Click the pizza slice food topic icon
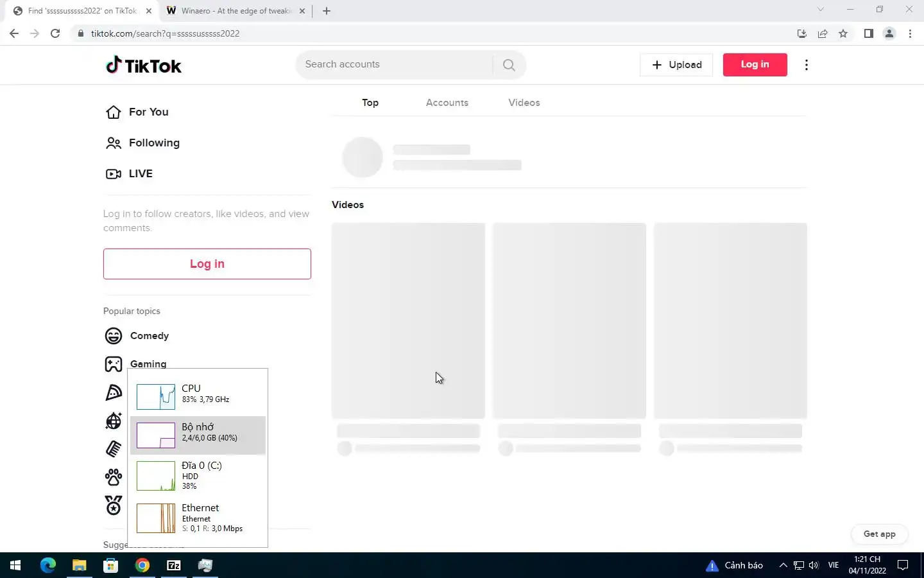The image size is (924, 578). click(114, 392)
